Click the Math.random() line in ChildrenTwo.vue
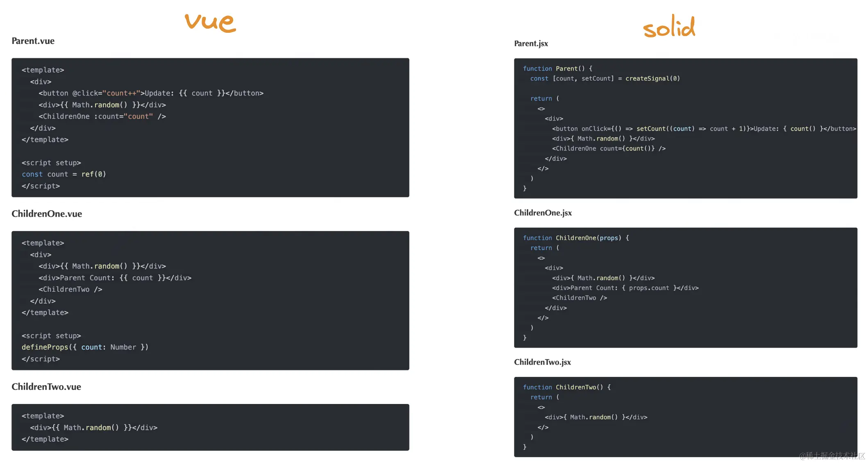This screenshot has height=463, width=868. click(x=93, y=427)
